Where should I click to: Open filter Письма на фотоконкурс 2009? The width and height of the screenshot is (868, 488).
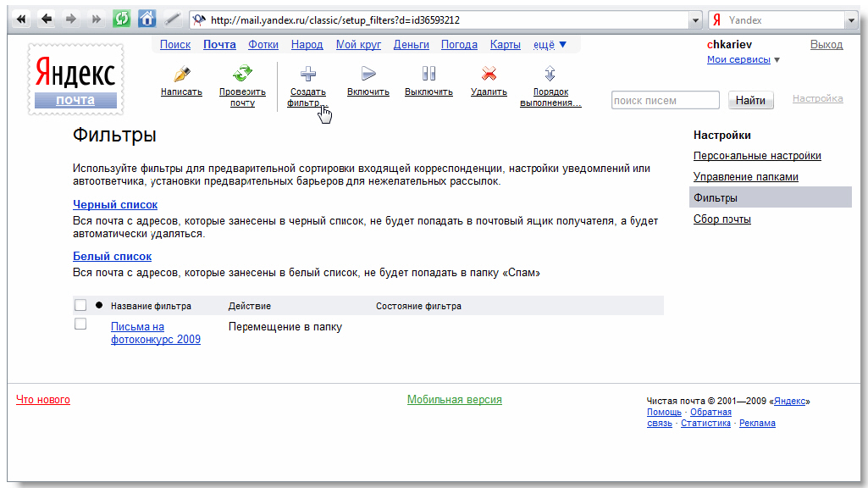point(156,333)
